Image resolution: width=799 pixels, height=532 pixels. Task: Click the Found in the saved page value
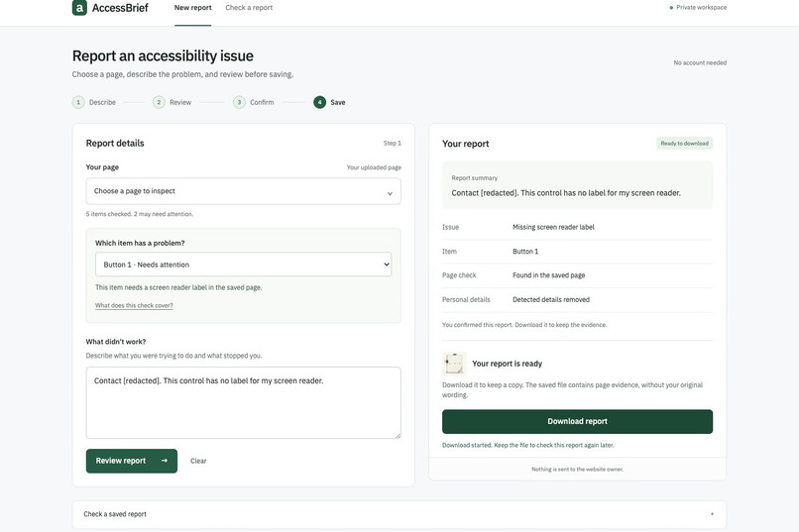pyautogui.click(x=549, y=275)
